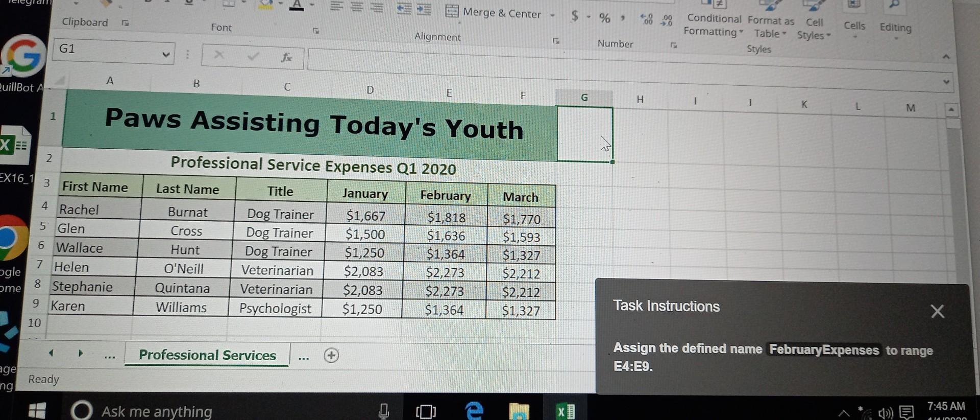The width and height of the screenshot is (980, 420).
Task: Click the taskbar clock 7:45 AM
Action: [946, 406]
